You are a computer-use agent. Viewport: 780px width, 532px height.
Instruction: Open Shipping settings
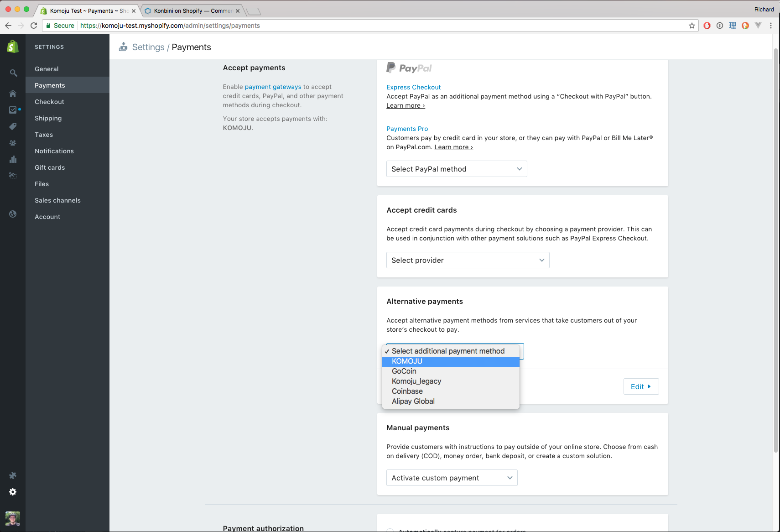pos(68,118)
